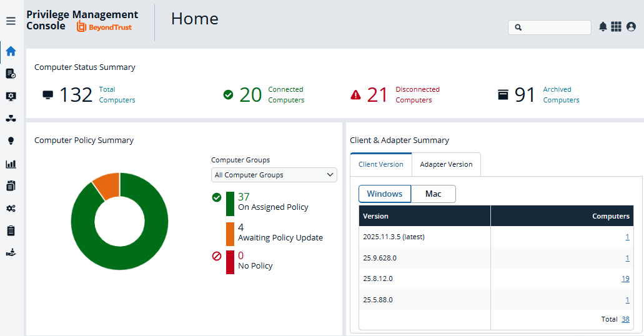This screenshot has width=644, height=336.
Task: Open the hamburger navigation menu
Action: (x=11, y=21)
